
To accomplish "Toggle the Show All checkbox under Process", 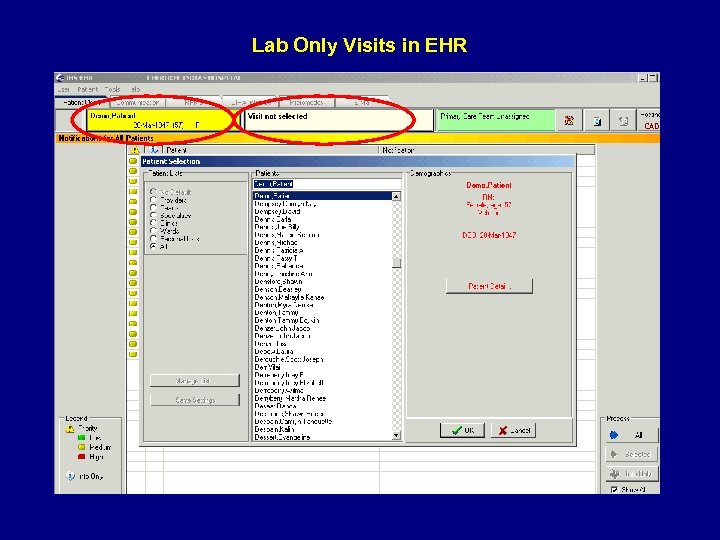I will [x=614, y=489].
